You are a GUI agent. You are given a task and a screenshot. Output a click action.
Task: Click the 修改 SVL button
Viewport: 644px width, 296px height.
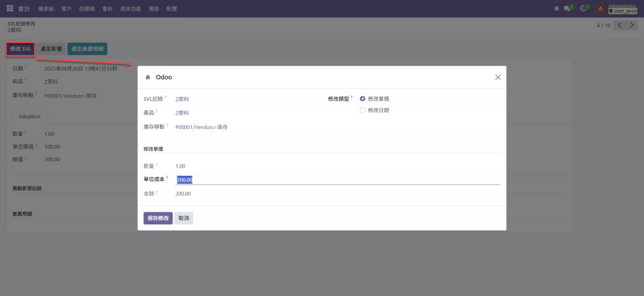[20, 49]
